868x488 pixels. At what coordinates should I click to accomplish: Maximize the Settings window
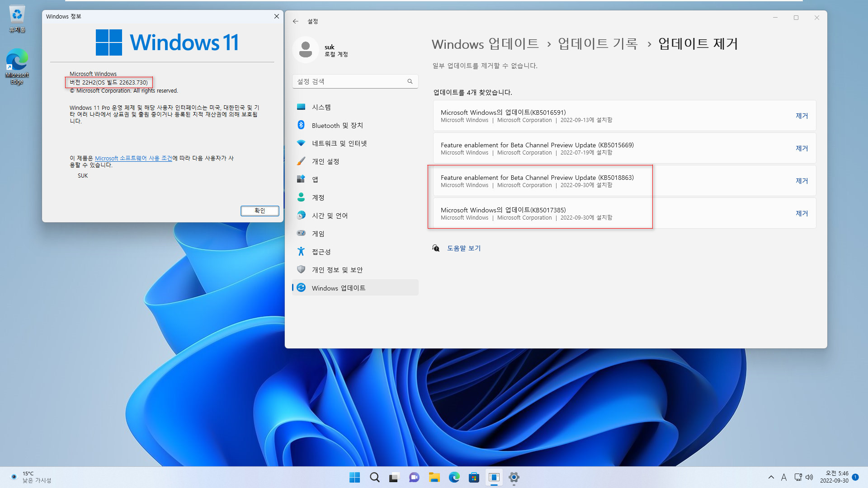point(796,18)
